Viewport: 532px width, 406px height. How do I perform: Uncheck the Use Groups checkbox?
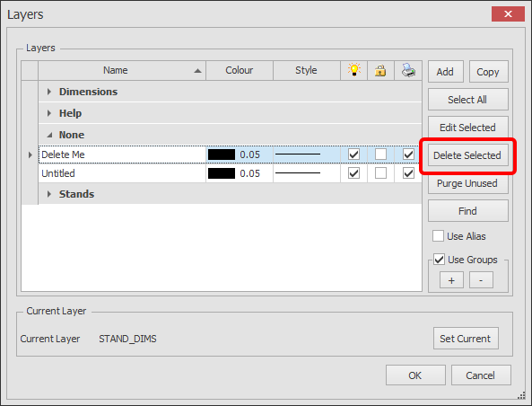439,260
